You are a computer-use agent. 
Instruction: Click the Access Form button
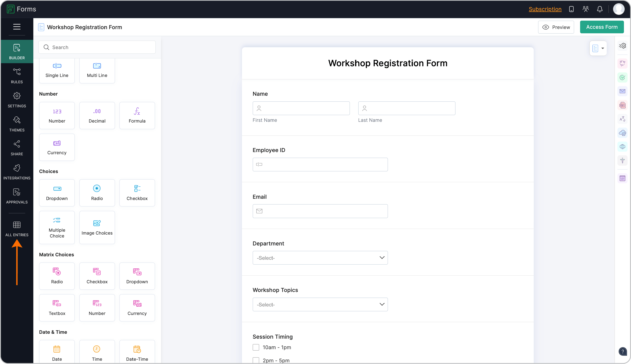[x=601, y=27]
